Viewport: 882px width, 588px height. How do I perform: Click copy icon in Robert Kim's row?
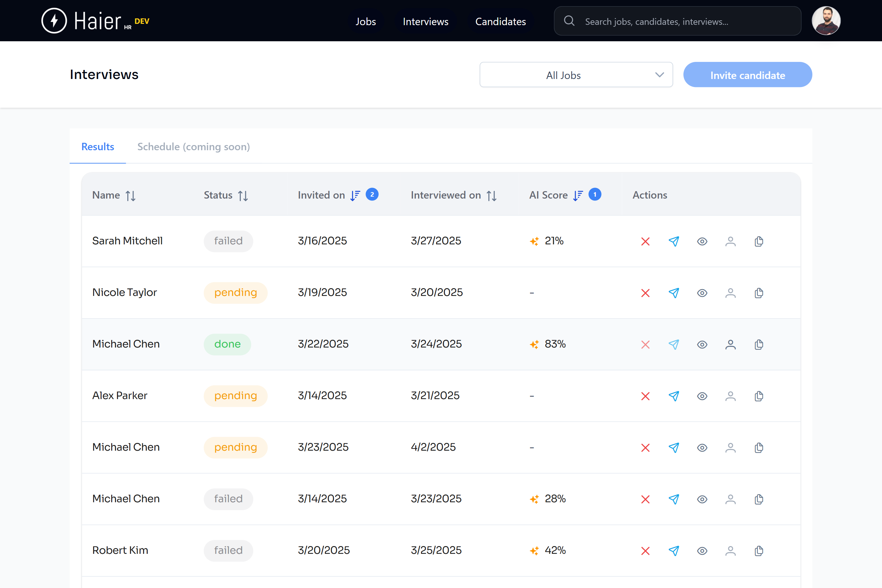coord(759,551)
